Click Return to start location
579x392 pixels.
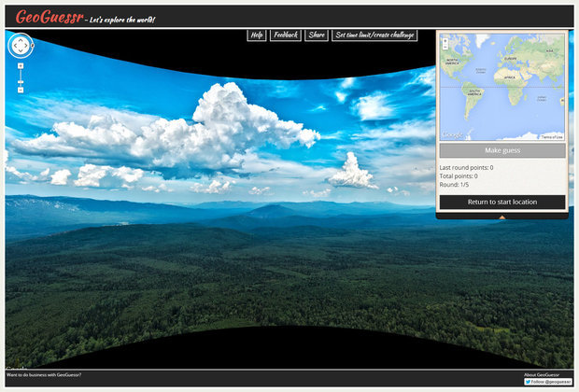501,202
